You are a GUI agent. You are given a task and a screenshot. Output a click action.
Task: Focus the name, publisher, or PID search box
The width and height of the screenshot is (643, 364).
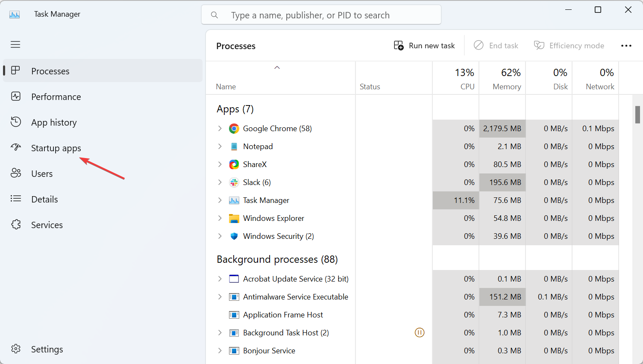pos(321,15)
